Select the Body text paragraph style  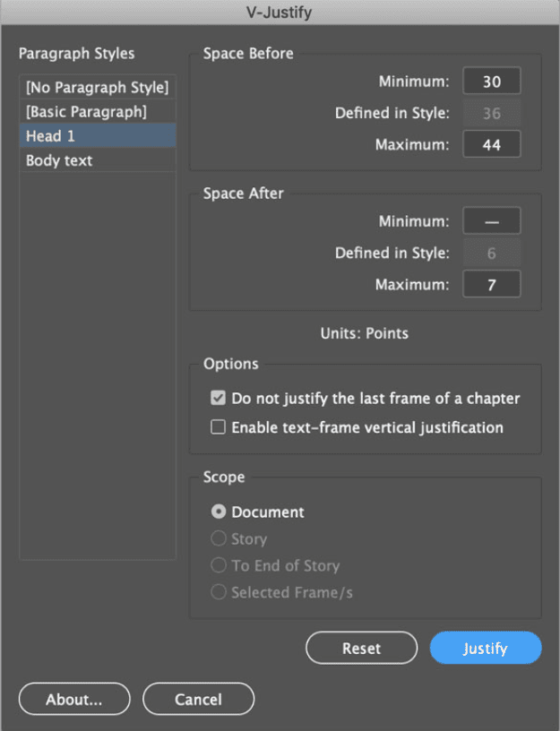(98, 160)
